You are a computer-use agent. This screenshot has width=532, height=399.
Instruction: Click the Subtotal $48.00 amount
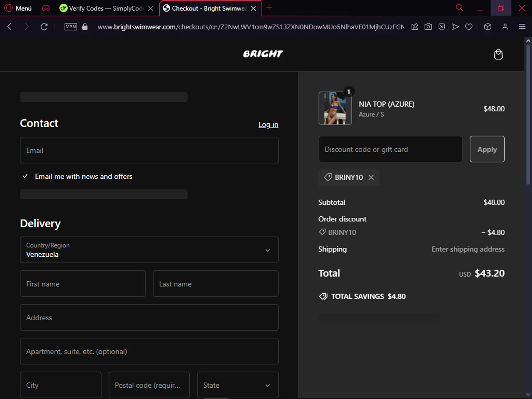click(494, 202)
